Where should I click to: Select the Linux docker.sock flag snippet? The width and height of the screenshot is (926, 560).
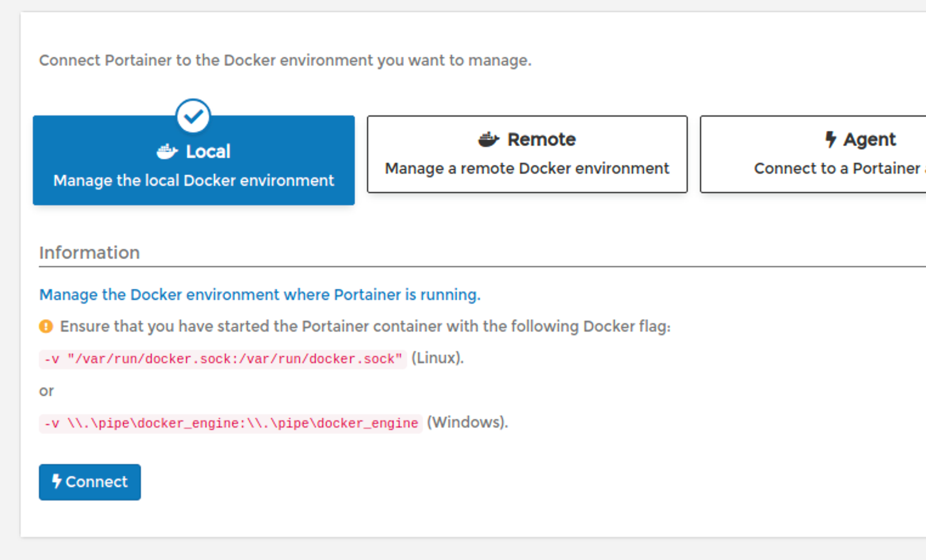[x=222, y=359]
